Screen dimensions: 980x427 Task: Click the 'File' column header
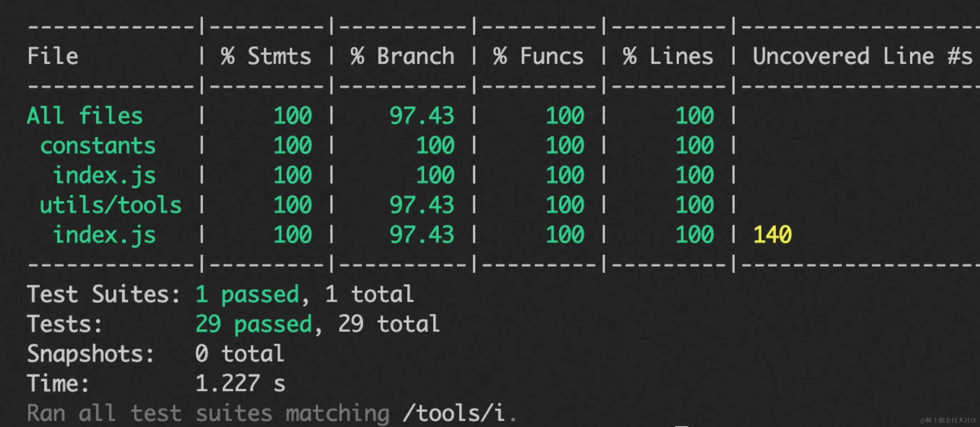point(53,56)
